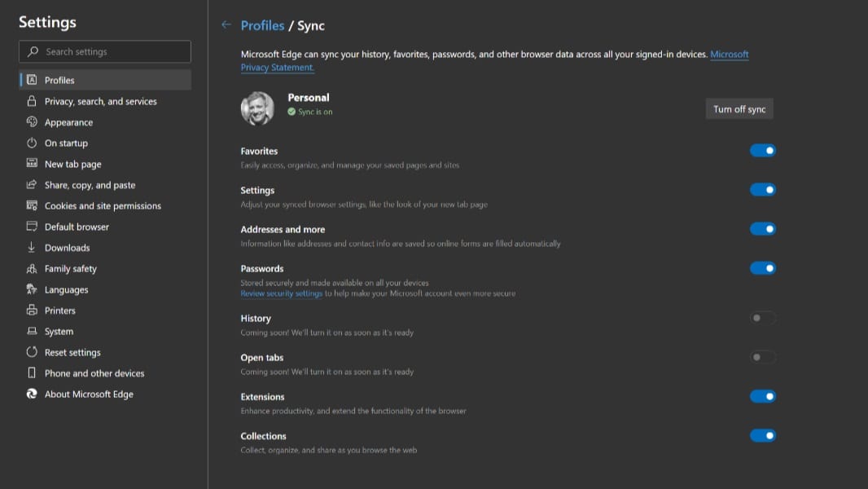The image size is (868, 489).
Task: Click the Downloads arrow icon
Action: [x=32, y=248]
